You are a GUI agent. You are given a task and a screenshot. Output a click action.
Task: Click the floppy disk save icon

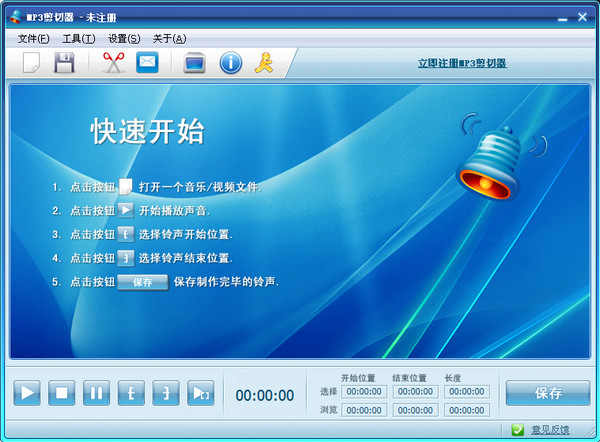point(64,63)
